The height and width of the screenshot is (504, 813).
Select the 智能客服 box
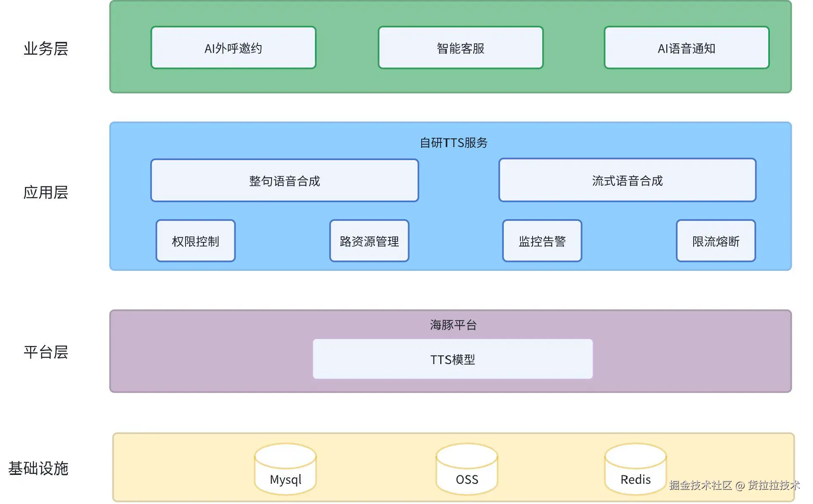click(460, 48)
